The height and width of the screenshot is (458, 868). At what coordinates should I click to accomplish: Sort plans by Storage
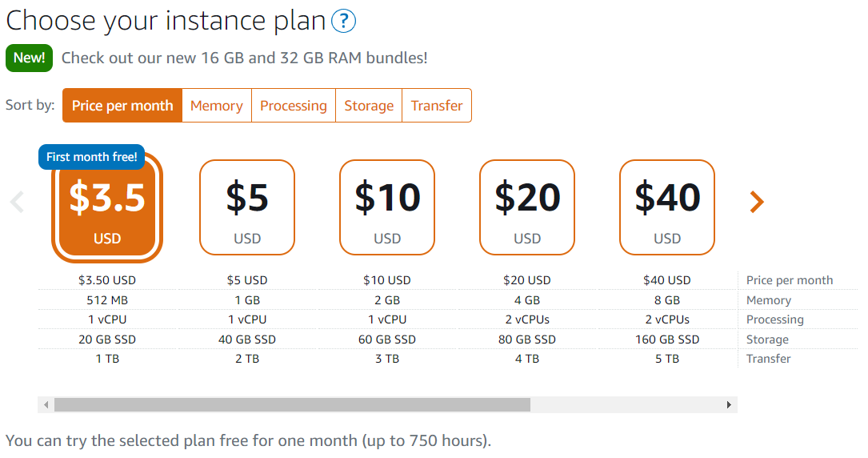click(x=369, y=106)
